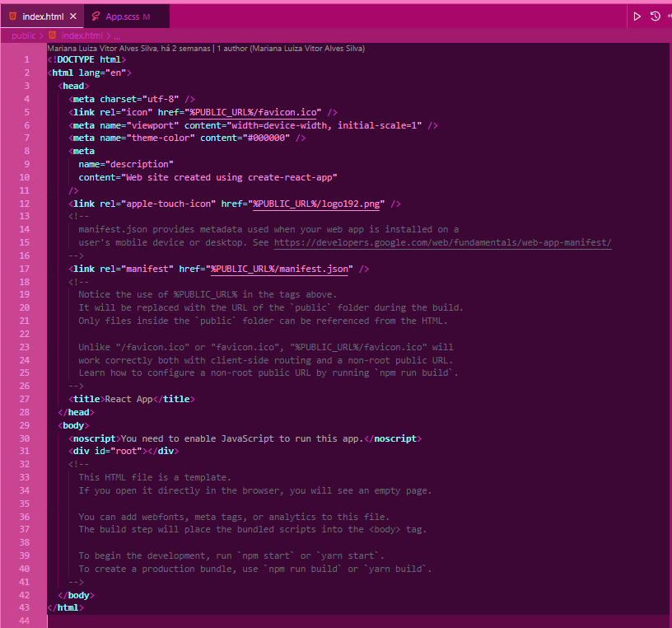Click the HTML5 file icon on index.html tab

(x=13, y=16)
